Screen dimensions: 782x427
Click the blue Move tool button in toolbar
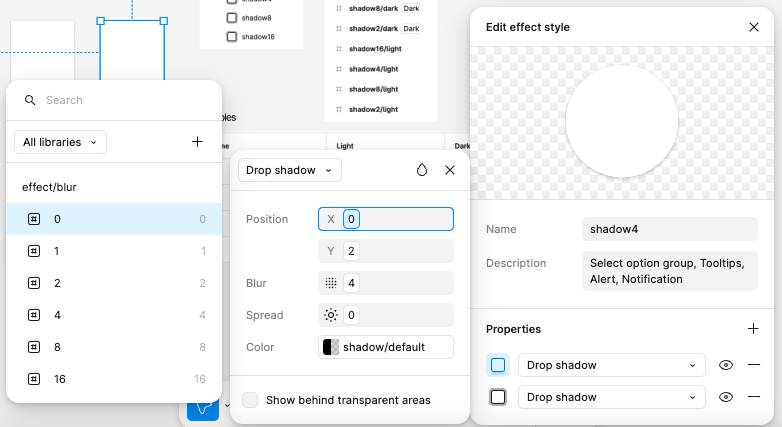[203, 409]
